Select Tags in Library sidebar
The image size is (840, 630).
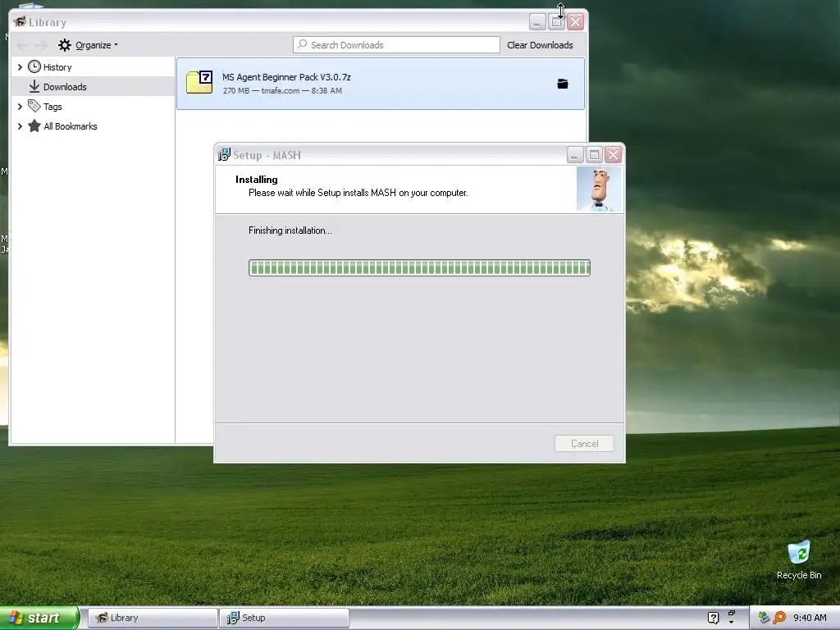(52, 107)
